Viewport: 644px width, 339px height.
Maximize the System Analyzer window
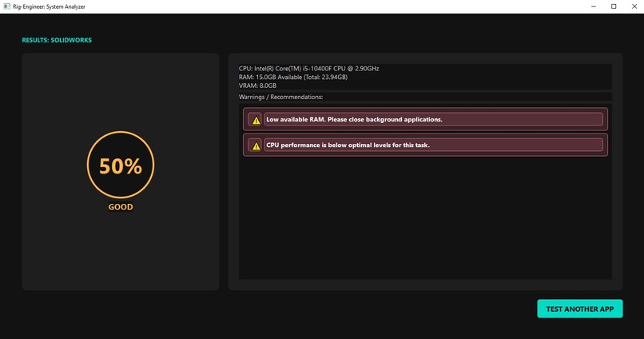coord(614,6)
